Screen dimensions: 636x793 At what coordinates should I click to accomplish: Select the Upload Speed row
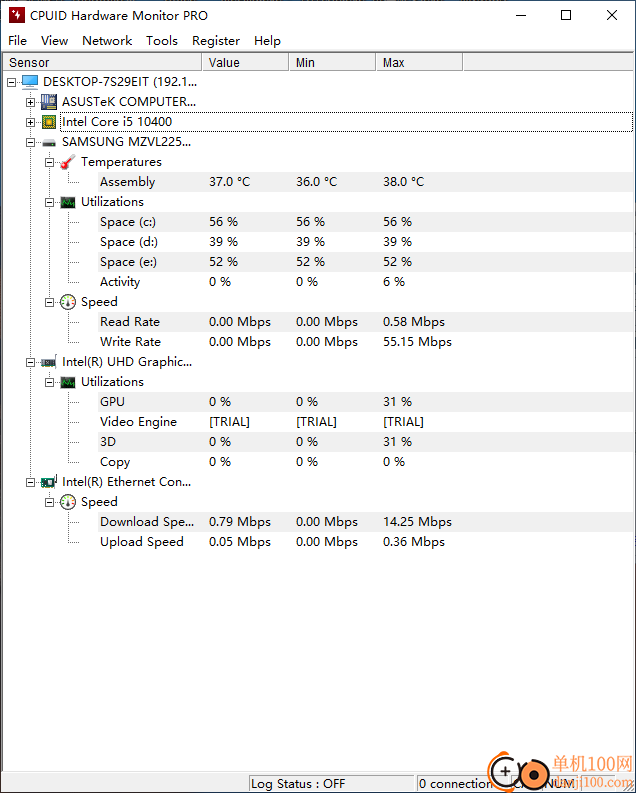tap(366, 542)
